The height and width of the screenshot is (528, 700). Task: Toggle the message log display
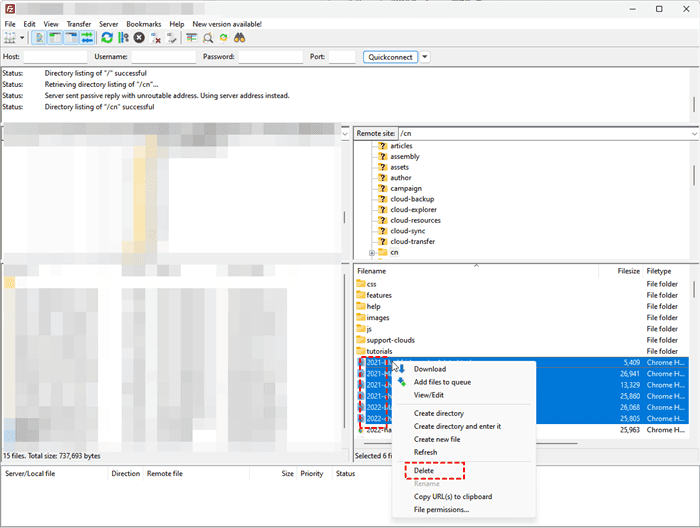tap(39, 38)
